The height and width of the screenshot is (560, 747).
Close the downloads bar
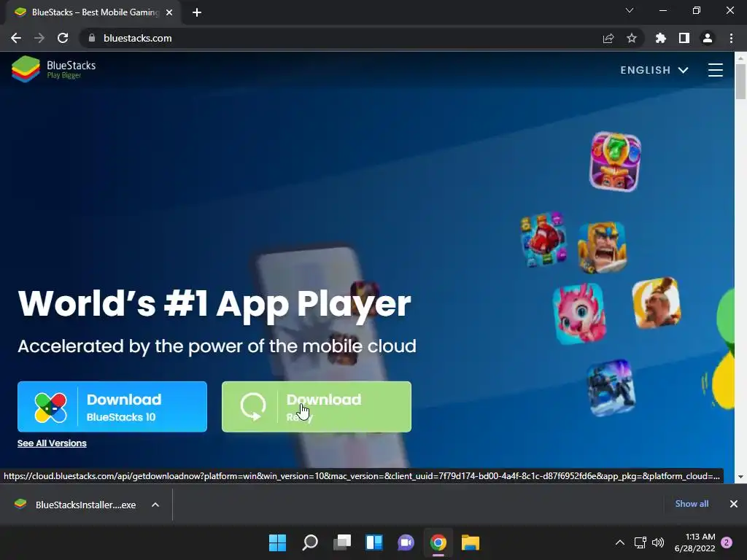734,504
